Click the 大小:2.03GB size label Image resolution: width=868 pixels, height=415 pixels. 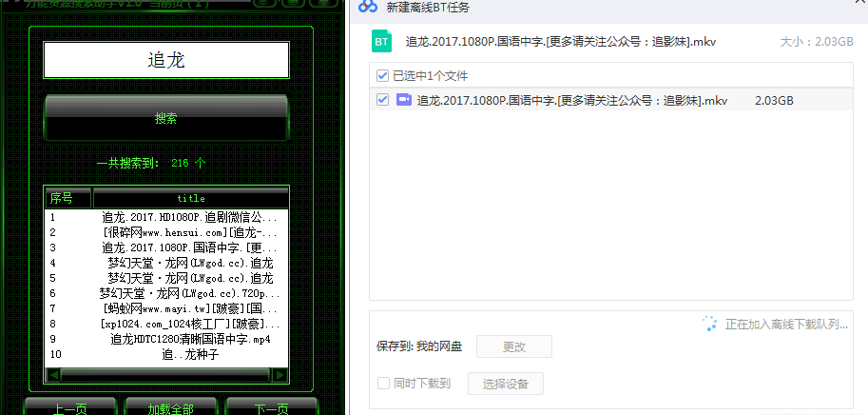pyautogui.click(x=817, y=42)
